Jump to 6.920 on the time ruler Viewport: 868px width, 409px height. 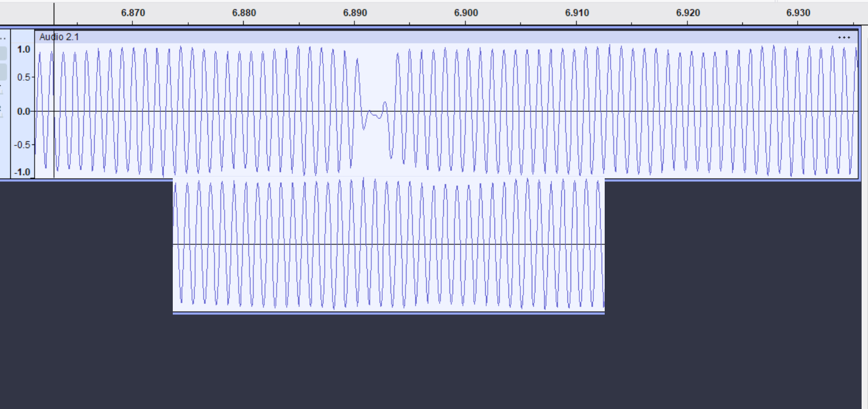point(687,13)
